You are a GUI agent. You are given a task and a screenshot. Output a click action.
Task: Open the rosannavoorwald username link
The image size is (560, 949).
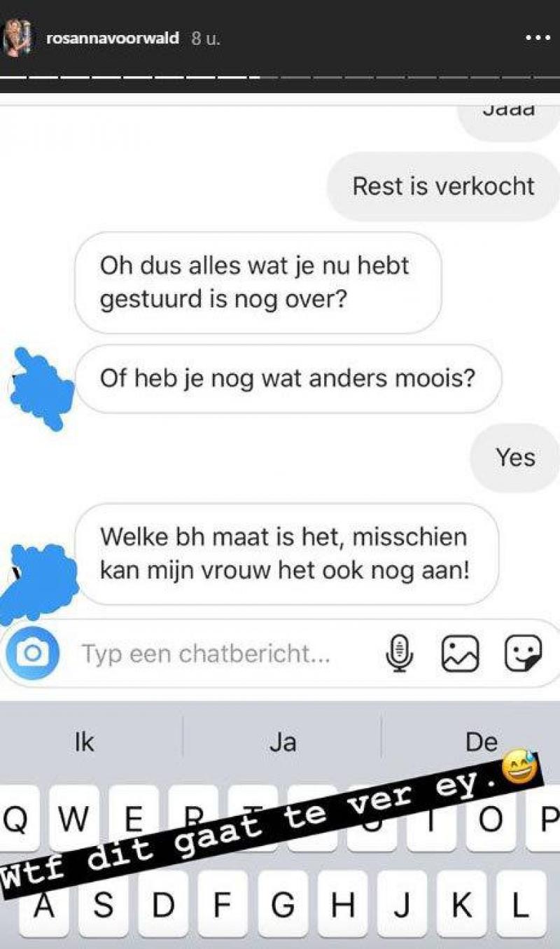click(x=112, y=39)
